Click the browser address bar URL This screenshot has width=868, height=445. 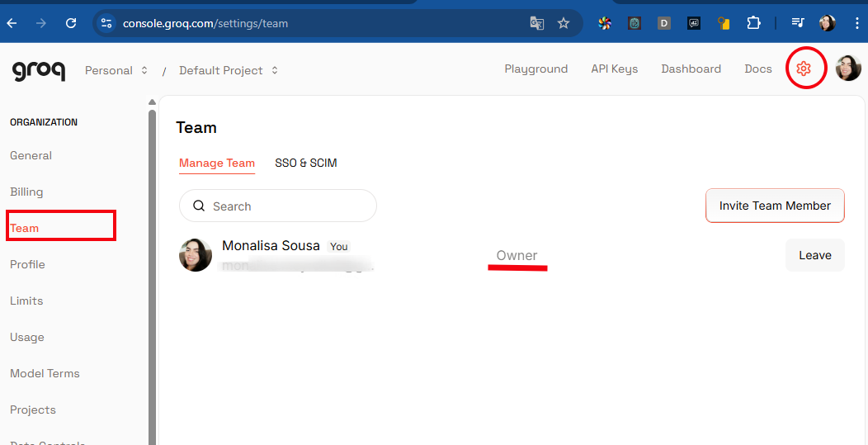[x=205, y=23]
